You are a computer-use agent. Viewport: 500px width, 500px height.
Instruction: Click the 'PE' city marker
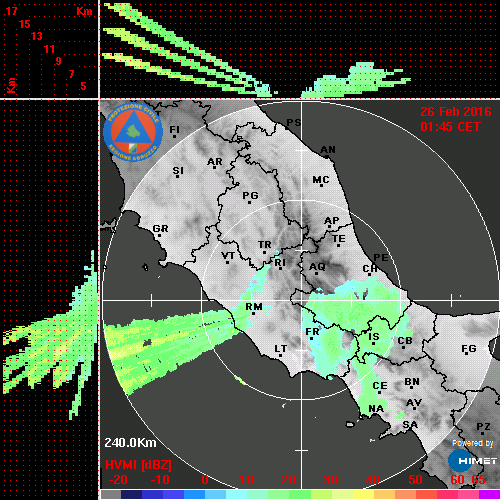(x=381, y=258)
